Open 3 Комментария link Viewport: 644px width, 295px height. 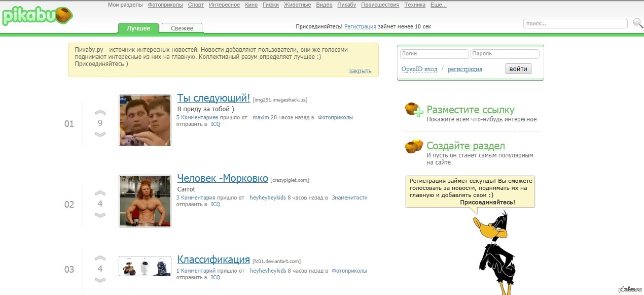coord(196,198)
